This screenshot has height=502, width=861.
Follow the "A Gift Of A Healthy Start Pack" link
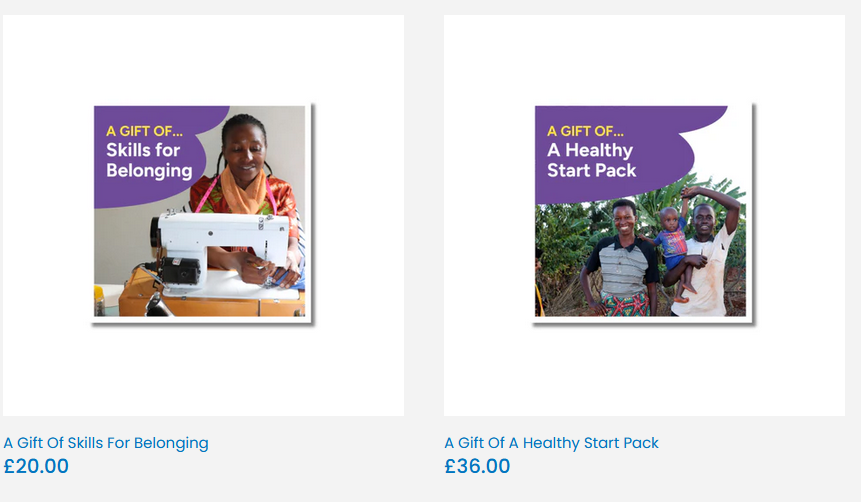pyautogui.click(x=551, y=442)
